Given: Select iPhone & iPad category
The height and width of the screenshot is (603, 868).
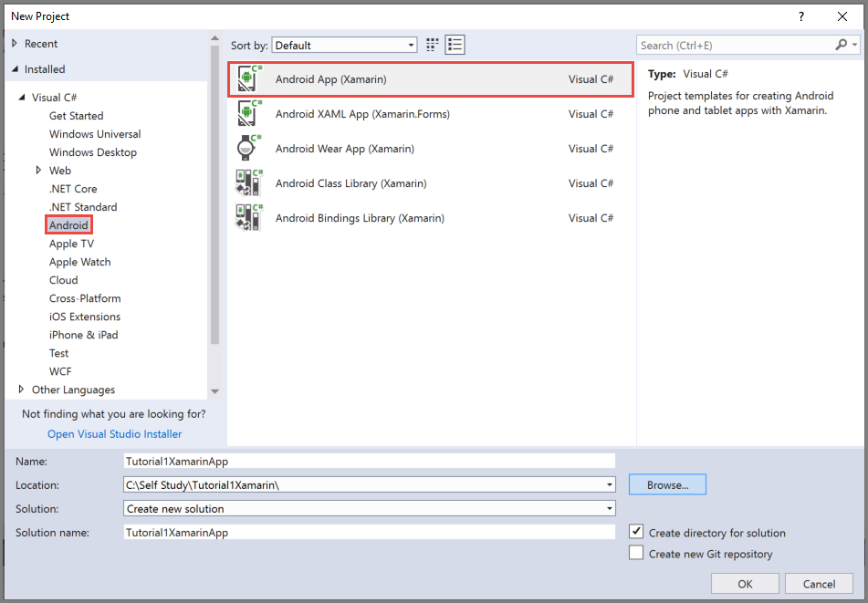Looking at the screenshot, I should 84,335.
